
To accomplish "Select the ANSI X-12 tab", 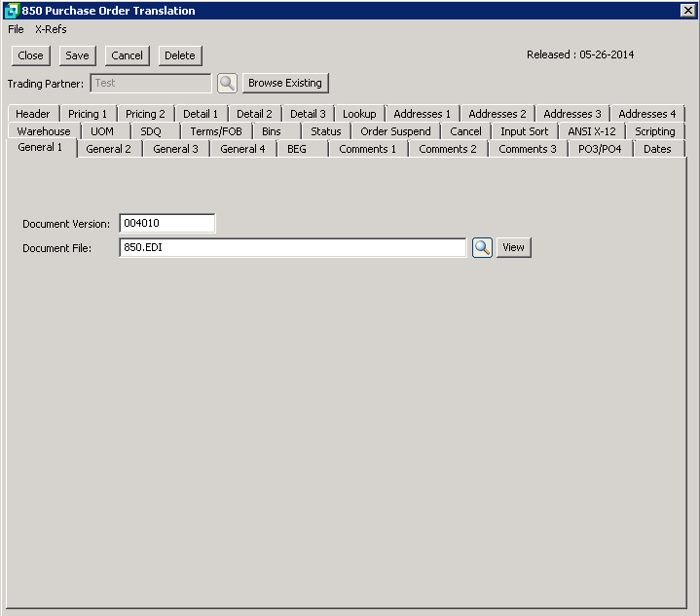I will click(x=591, y=131).
